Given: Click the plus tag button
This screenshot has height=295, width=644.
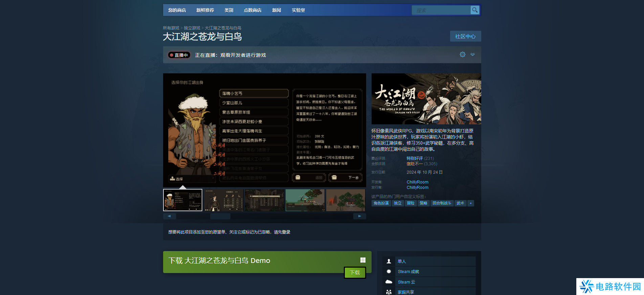Looking at the screenshot, I should [x=470, y=203].
